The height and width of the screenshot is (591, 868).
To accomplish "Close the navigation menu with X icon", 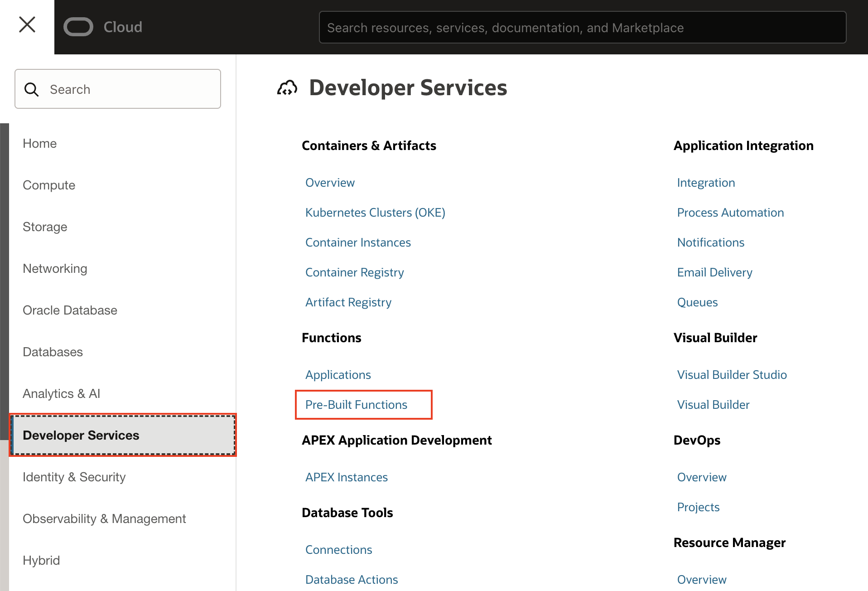I will point(27,24).
